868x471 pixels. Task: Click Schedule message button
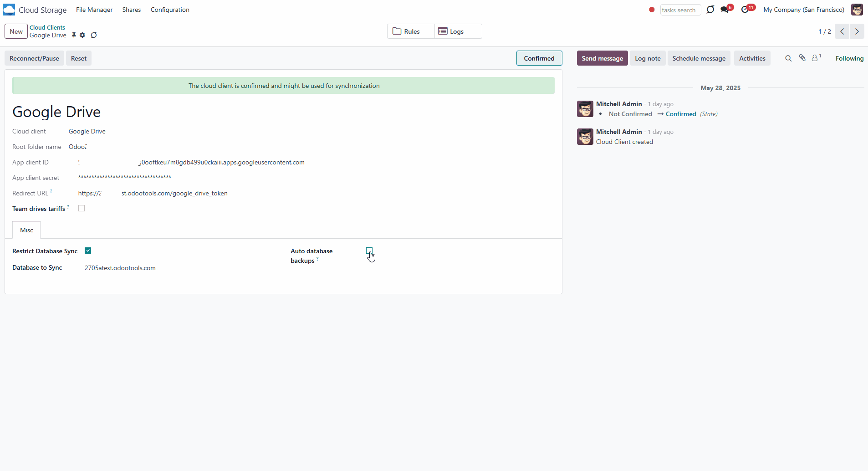699,58
